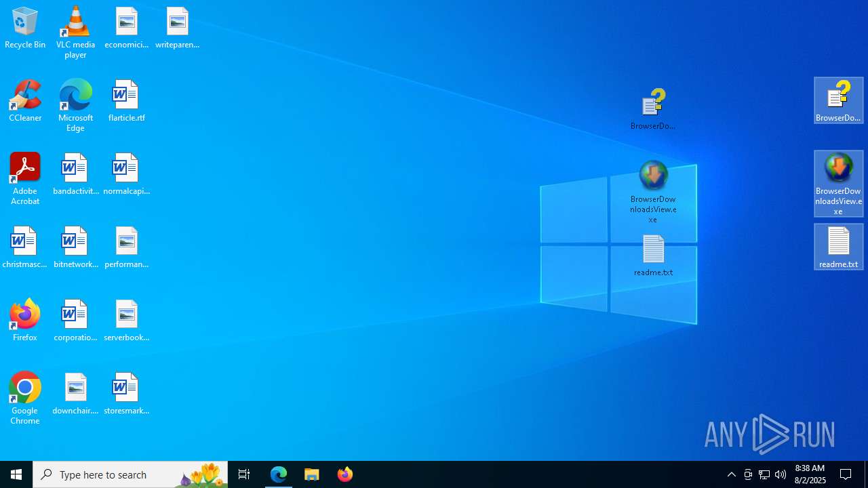
Task: Click the Meet Now tray icon
Action: point(748,474)
